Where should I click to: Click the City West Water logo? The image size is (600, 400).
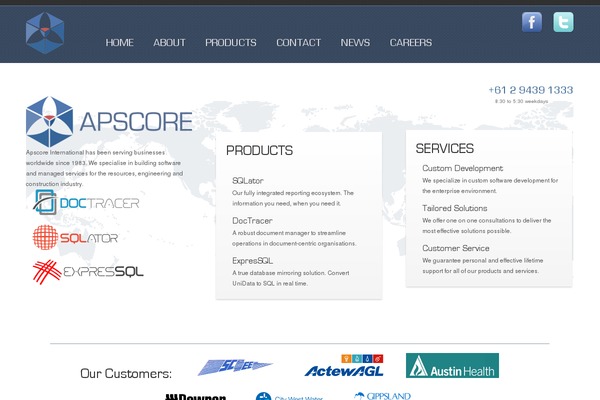pyautogui.click(x=289, y=396)
